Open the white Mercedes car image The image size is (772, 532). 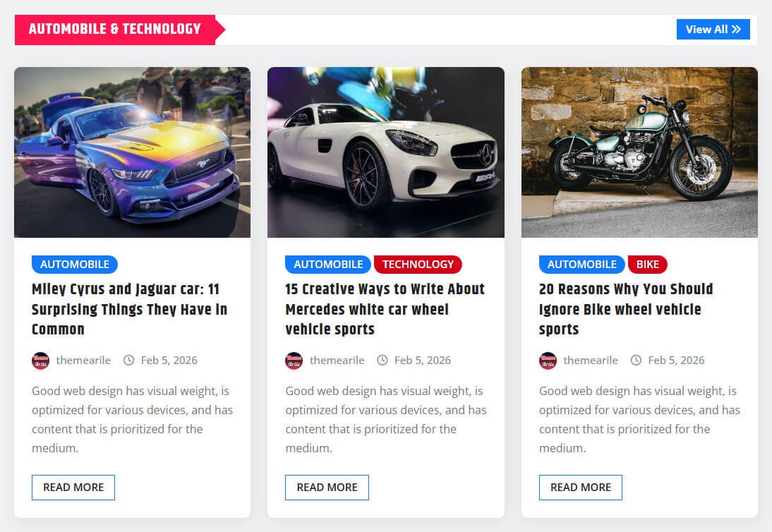point(386,152)
